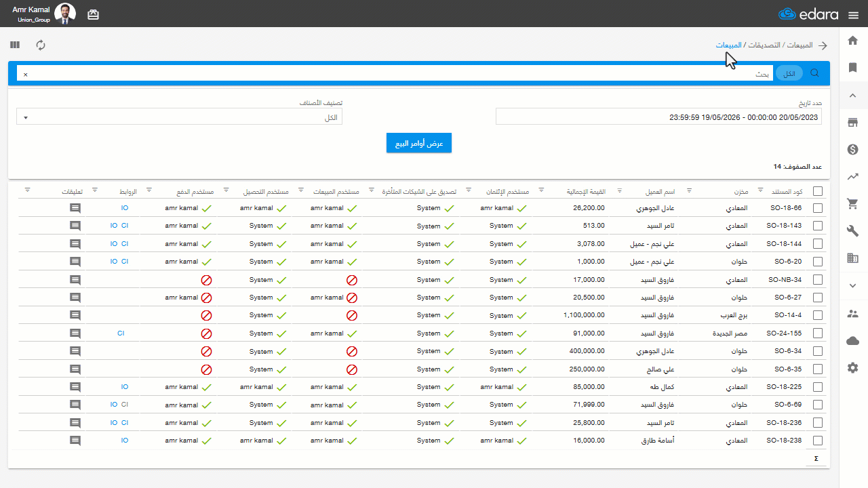Open the filter for the تعليقات column
This screenshot has height=488, width=868.
[27, 190]
